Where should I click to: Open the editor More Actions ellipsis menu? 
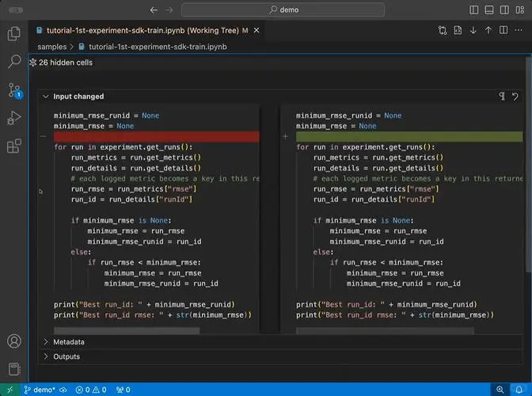click(x=519, y=31)
